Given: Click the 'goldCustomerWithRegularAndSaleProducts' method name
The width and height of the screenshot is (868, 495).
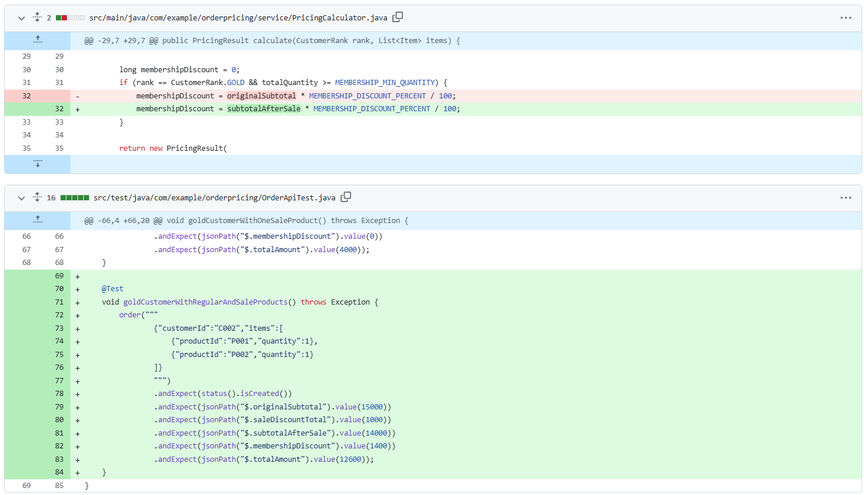Looking at the screenshot, I should [206, 302].
